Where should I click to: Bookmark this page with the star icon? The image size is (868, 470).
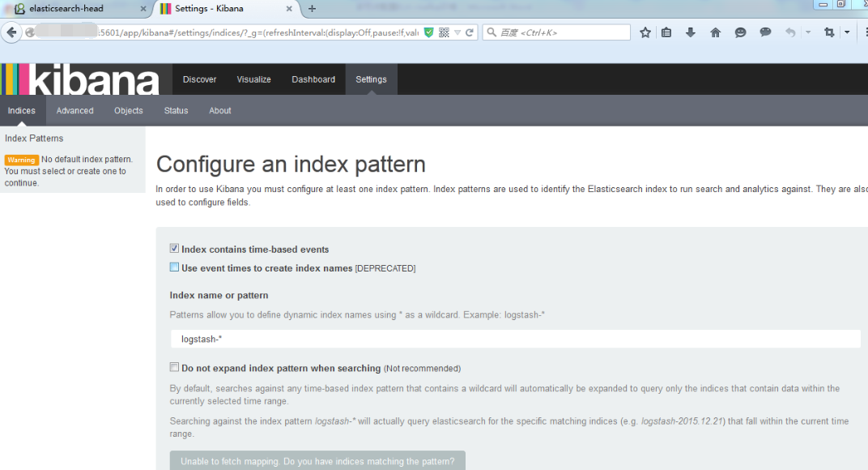(645, 32)
